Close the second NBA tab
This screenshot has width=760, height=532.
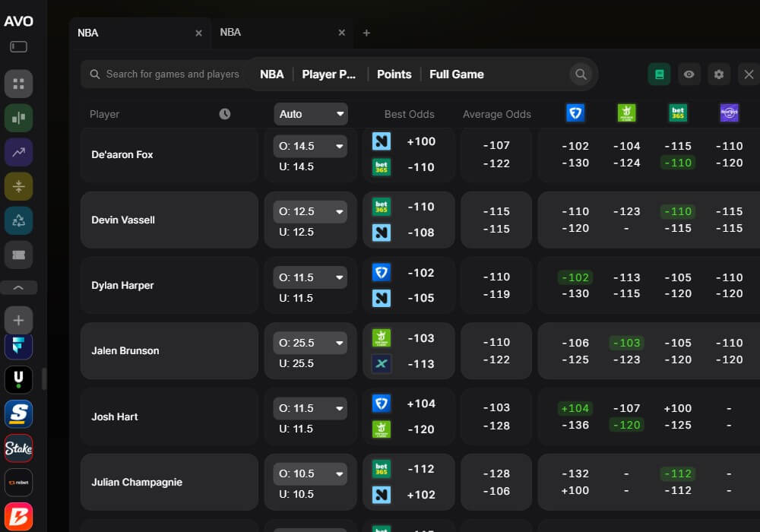click(x=342, y=33)
